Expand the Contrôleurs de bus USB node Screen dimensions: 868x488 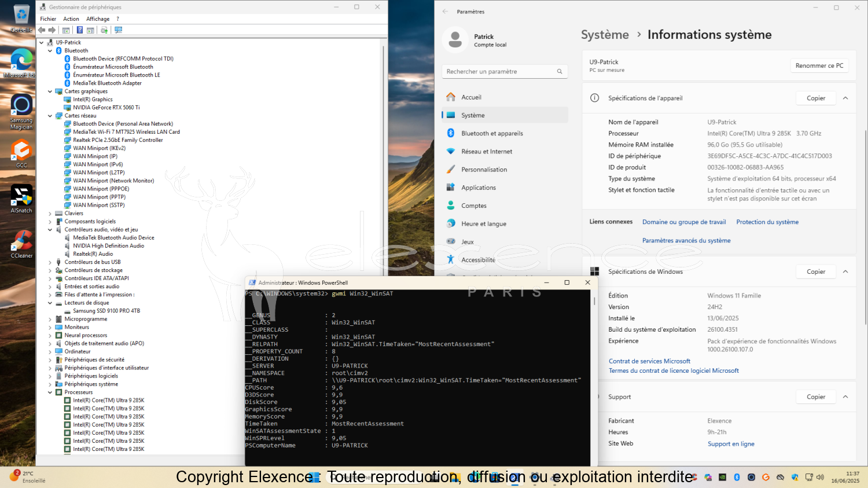[x=50, y=262]
